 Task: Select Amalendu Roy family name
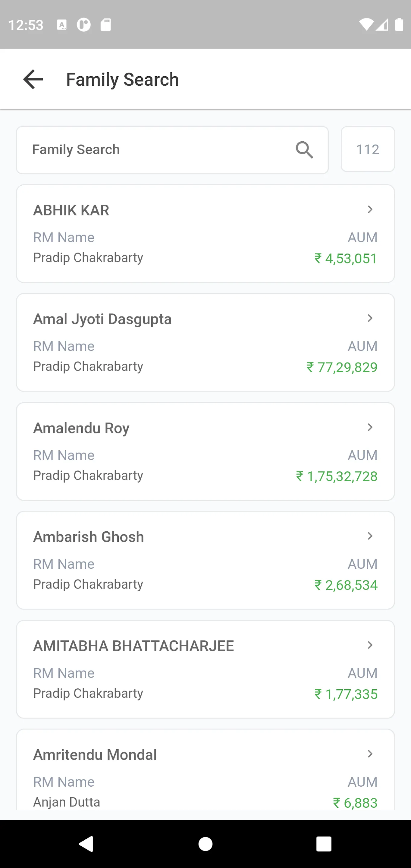point(81,428)
